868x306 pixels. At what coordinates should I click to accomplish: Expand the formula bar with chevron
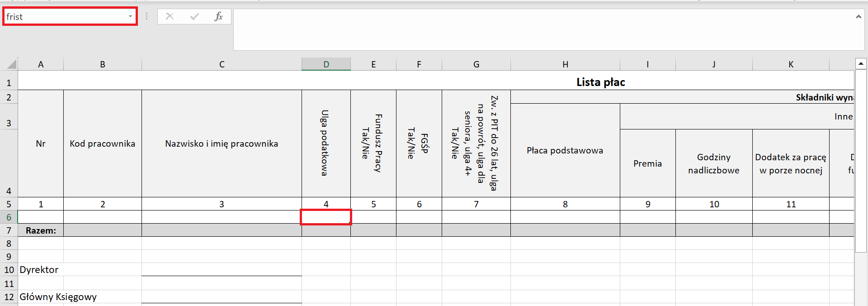point(858,17)
